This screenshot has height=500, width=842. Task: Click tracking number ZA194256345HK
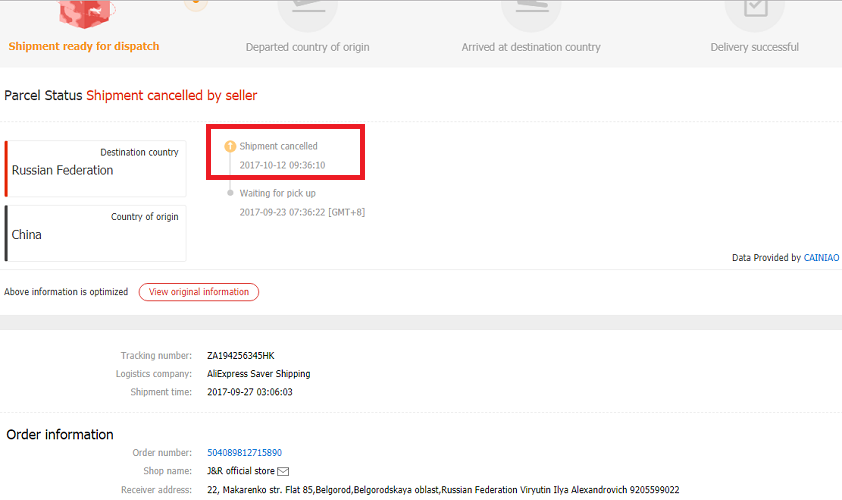point(241,356)
